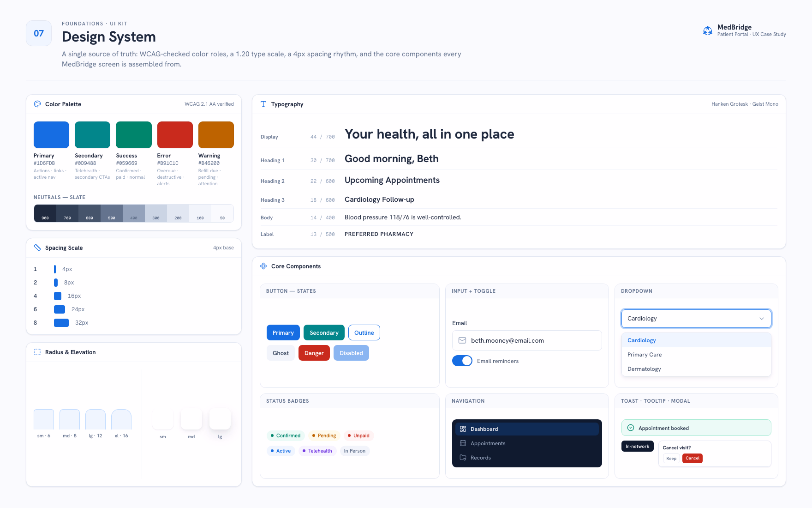Click the checkmark icon in Appointment booked toast
This screenshot has width=812, height=508.
pyautogui.click(x=631, y=428)
